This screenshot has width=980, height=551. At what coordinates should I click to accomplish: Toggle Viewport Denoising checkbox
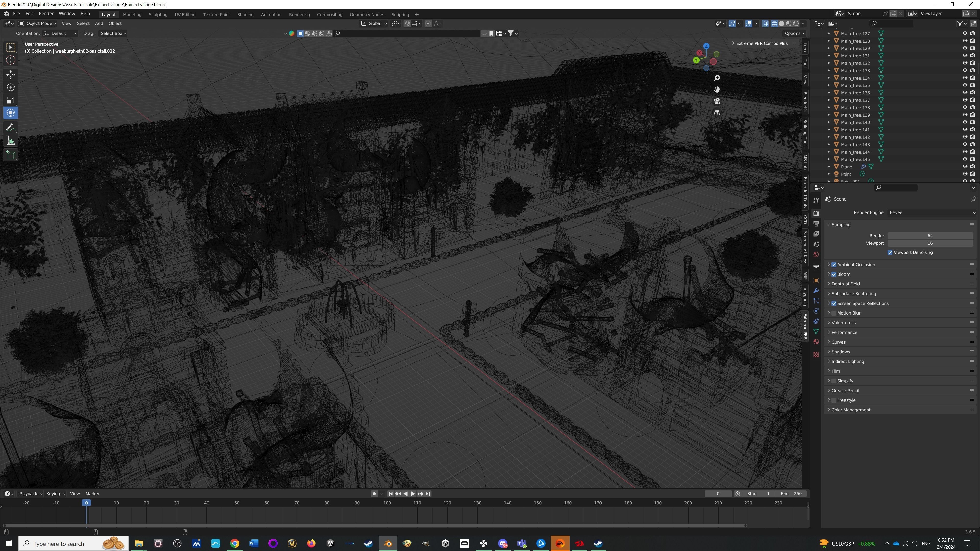[890, 253]
